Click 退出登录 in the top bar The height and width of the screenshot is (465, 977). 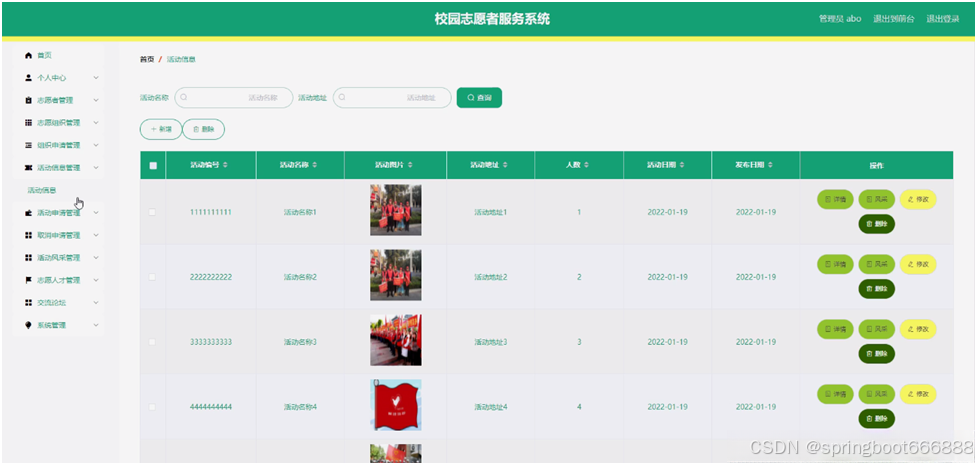click(942, 19)
